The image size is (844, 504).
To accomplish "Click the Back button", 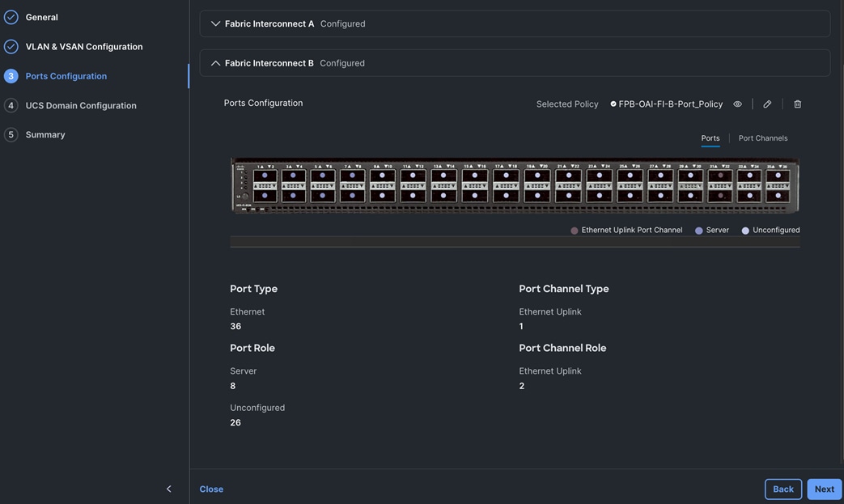I will tap(783, 489).
